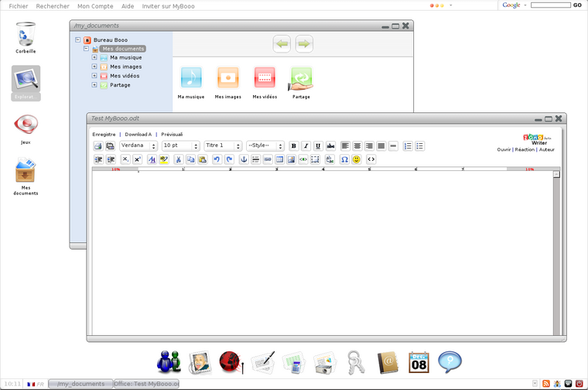Click the GO search button
This screenshot has height=390, width=588.
[577, 5]
